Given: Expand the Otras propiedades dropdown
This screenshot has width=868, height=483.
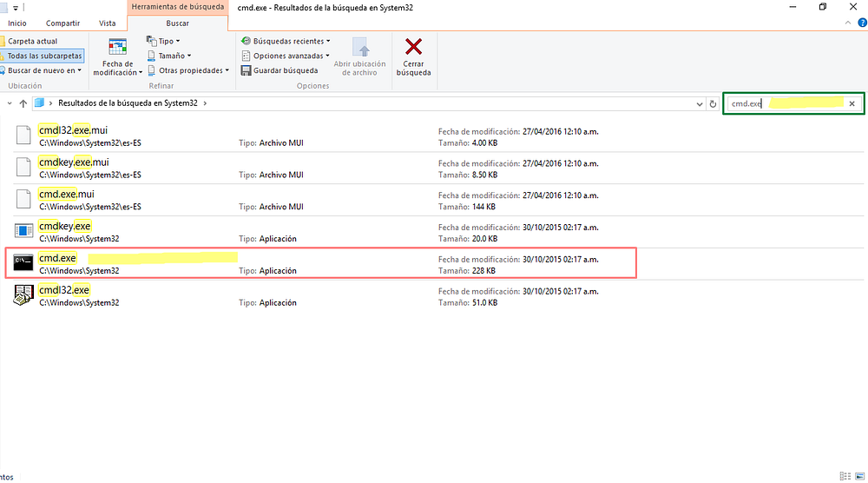Looking at the screenshot, I should point(227,70).
